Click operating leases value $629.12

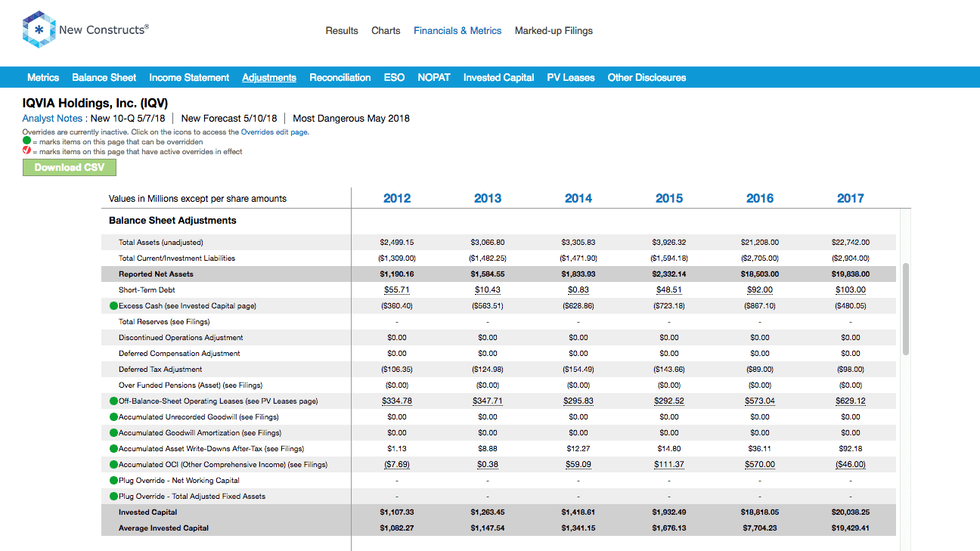point(851,401)
